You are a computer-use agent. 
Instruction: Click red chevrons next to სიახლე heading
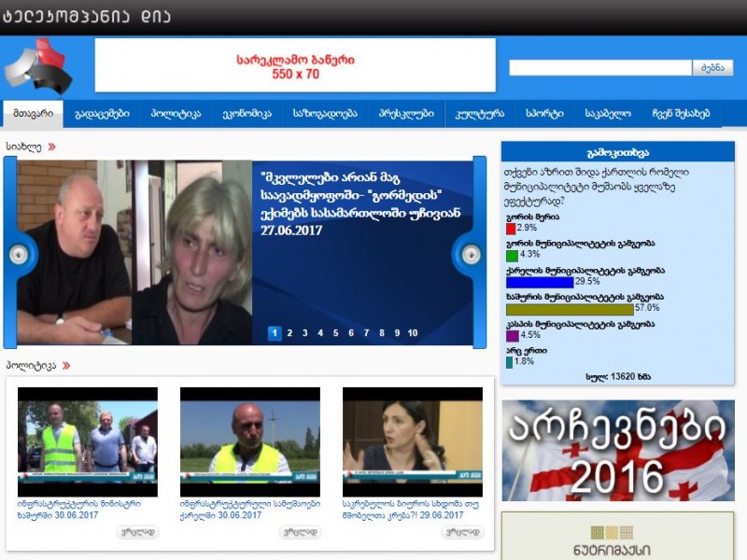(52, 147)
